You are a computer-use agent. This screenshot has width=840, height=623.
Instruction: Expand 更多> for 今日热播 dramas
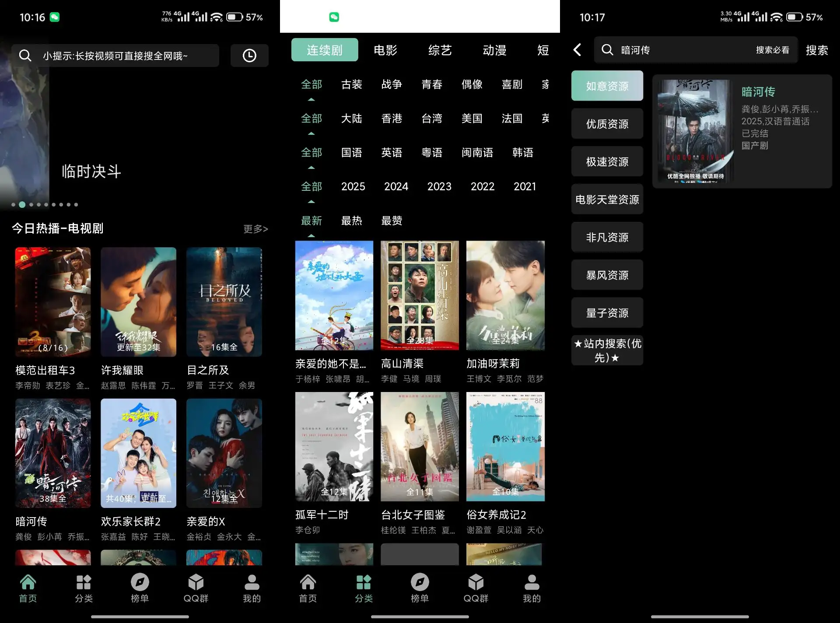255,229
